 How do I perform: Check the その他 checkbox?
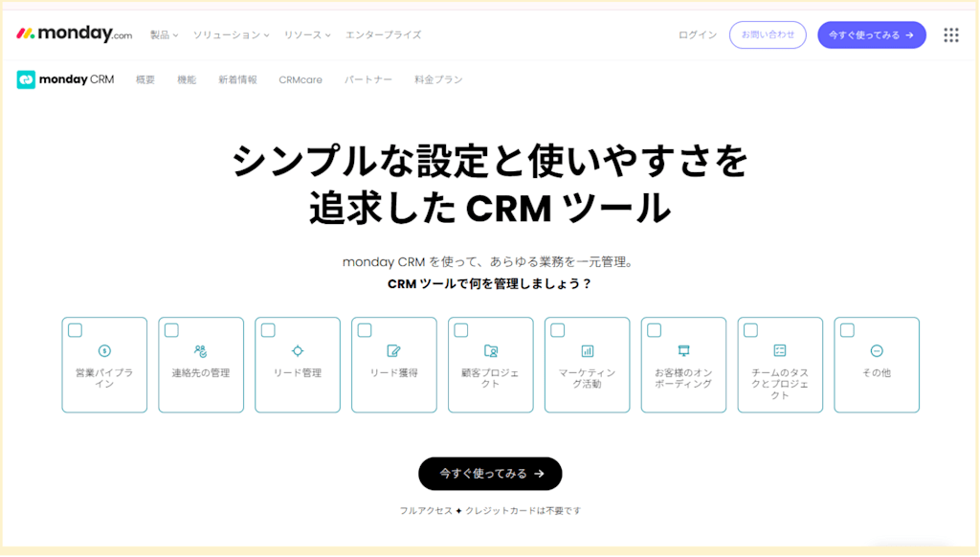pyautogui.click(x=847, y=329)
